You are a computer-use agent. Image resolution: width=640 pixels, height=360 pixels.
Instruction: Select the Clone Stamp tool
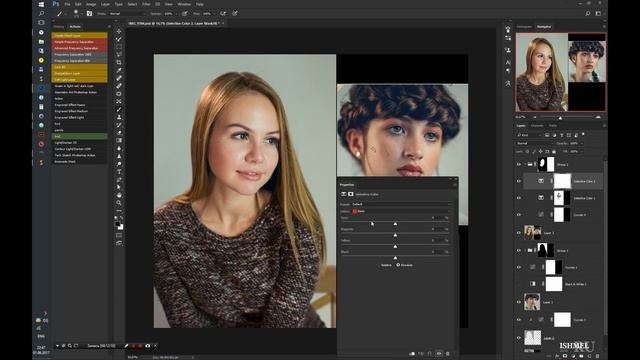pos(119,117)
